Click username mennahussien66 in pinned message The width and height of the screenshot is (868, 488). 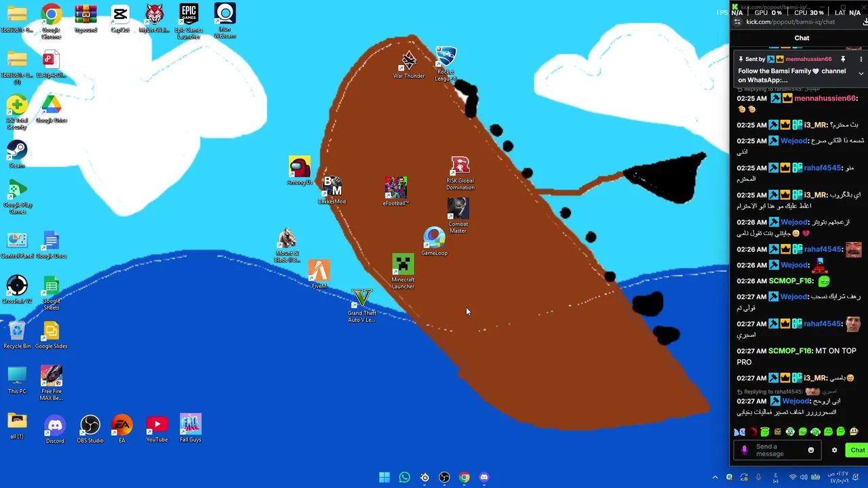(808, 59)
